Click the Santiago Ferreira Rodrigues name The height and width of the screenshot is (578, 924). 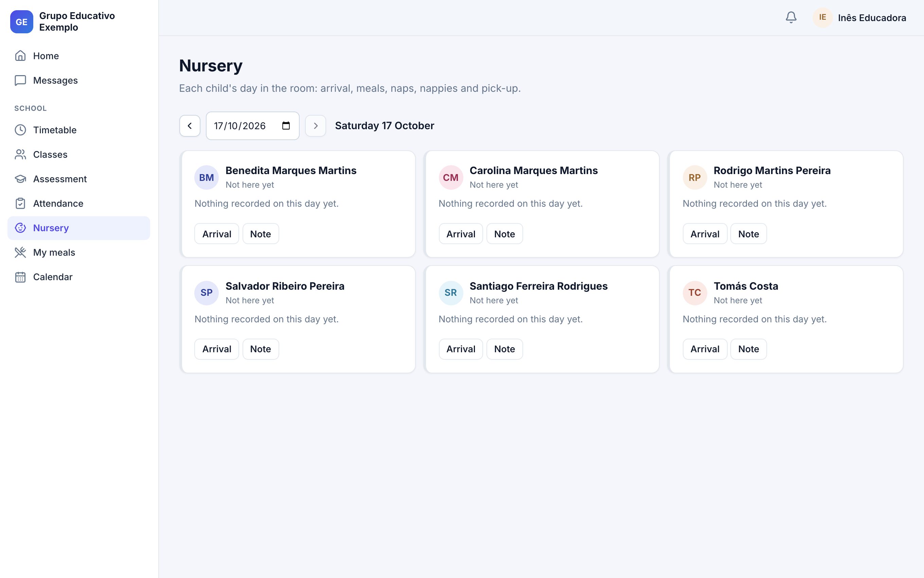pos(538,286)
